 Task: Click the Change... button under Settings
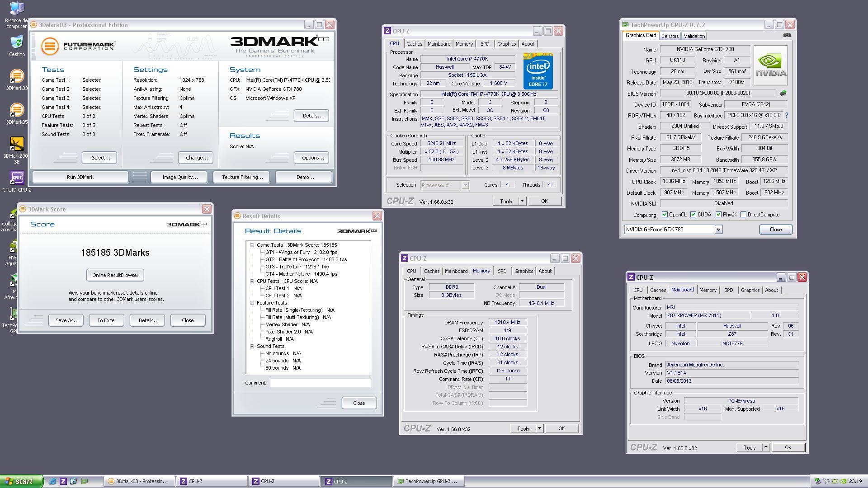tap(196, 158)
